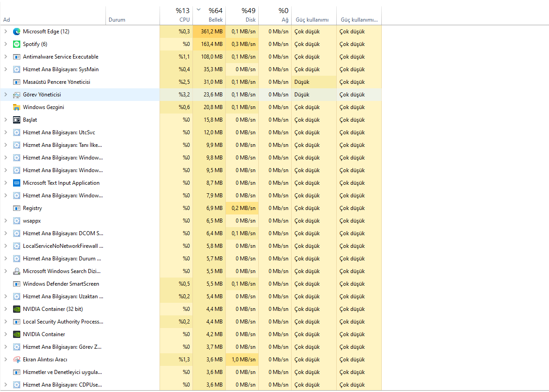Screen dimensions: 549x392
Task: Expand the NVIDIA Container (32 bit) row
Action: pyautogui.click(x=5, y=309)
